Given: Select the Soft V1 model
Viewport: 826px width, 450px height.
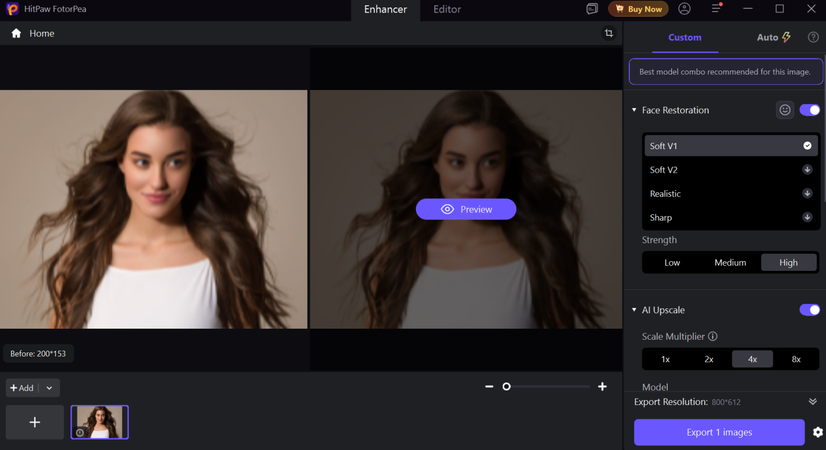Looking at the screenshot, I should 731,146.
